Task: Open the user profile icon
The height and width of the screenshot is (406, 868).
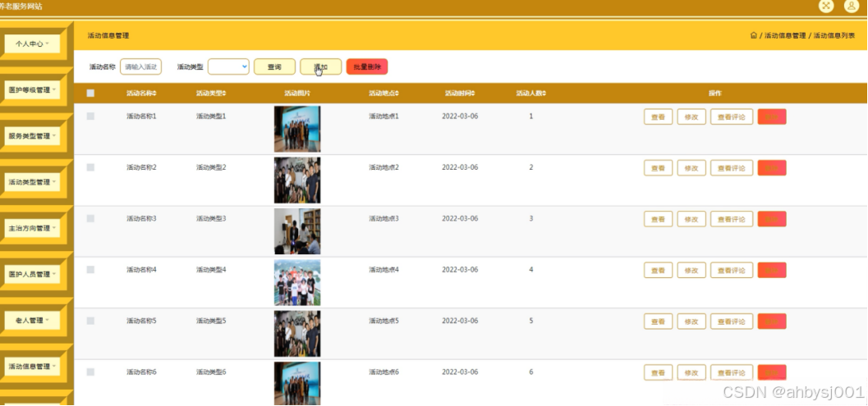Action: click(852, 6)
